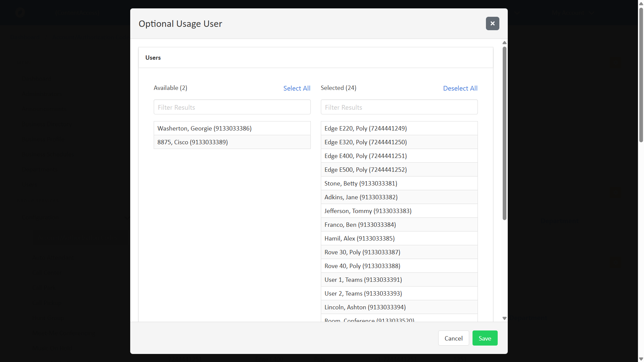The height and width of the screenshot is (362, 644).
Task: Click User 1, Teams entry
Action: click(x=399, y=279)
